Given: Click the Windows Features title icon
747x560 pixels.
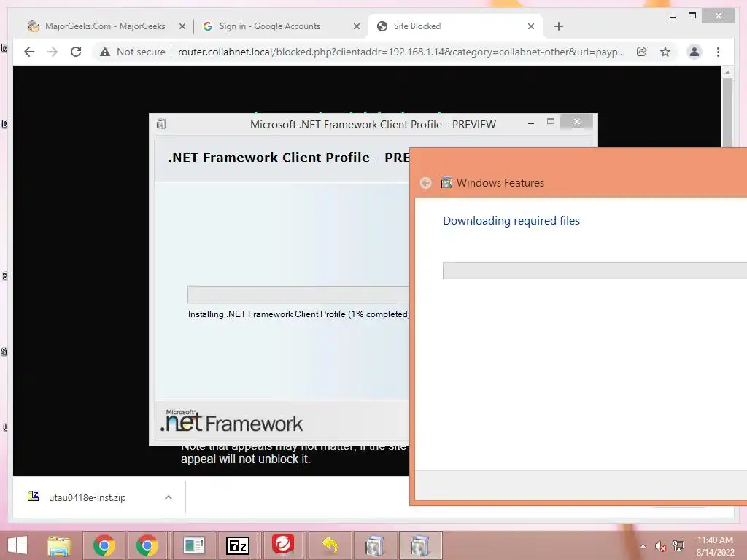Looking at the screenshot, I should tap(446, 183).
